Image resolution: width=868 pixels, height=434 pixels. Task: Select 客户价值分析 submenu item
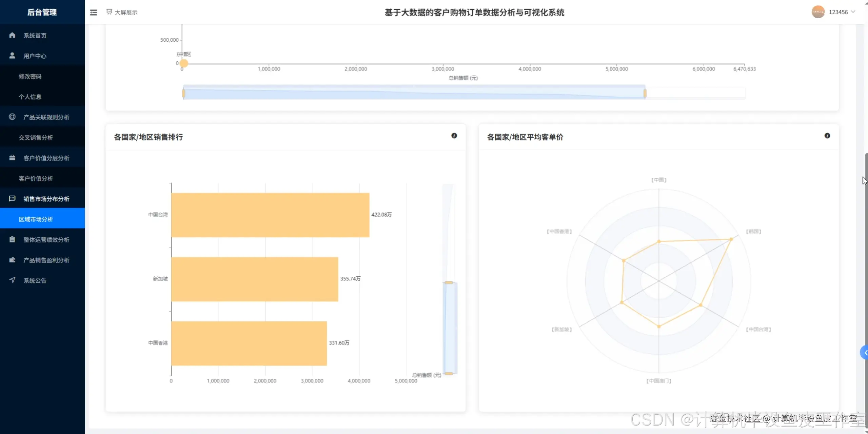coord(36,178)
